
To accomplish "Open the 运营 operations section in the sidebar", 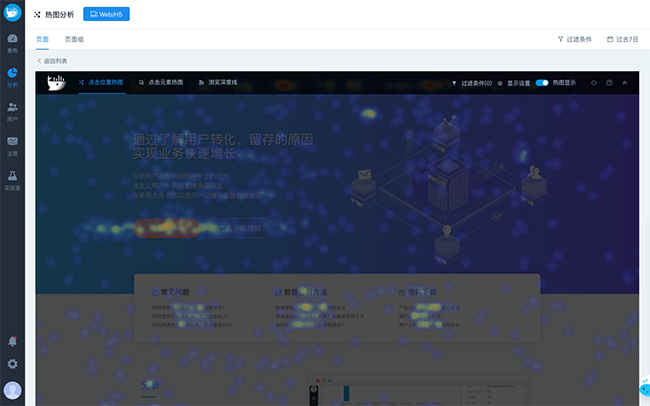I will [x=12, y=146].
